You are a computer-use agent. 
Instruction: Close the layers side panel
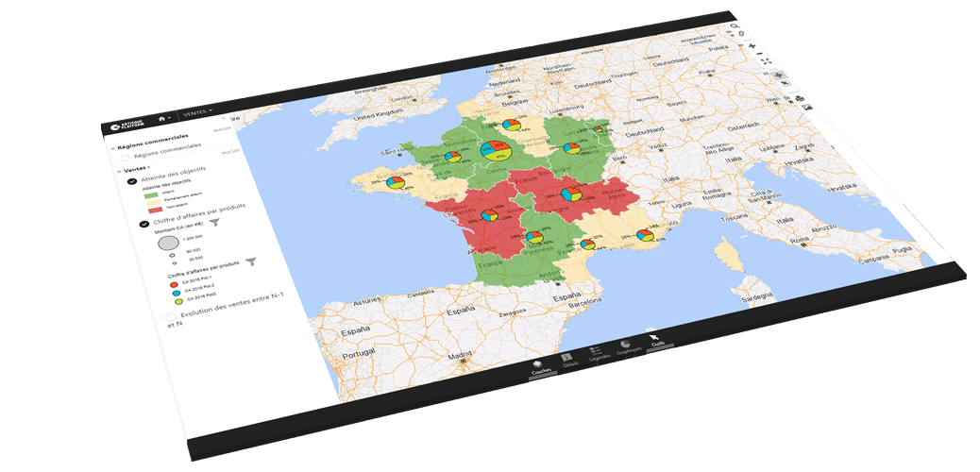click(x=223, y=117)
